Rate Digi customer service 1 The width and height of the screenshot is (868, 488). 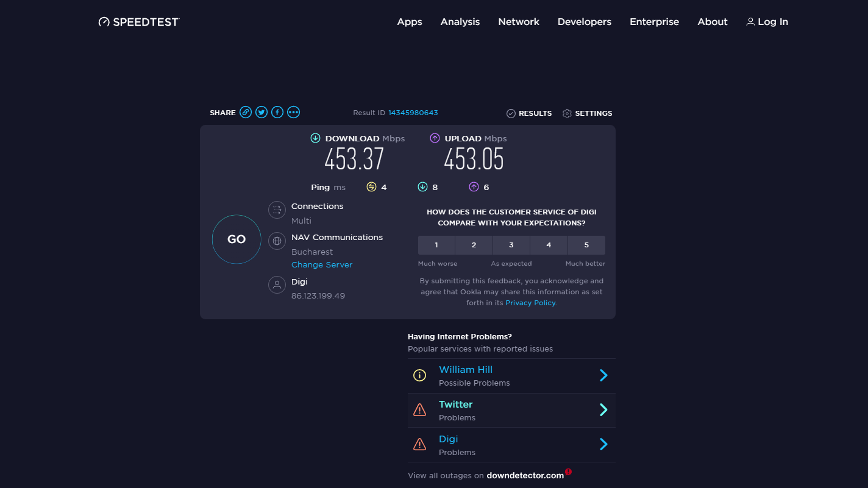436,245
